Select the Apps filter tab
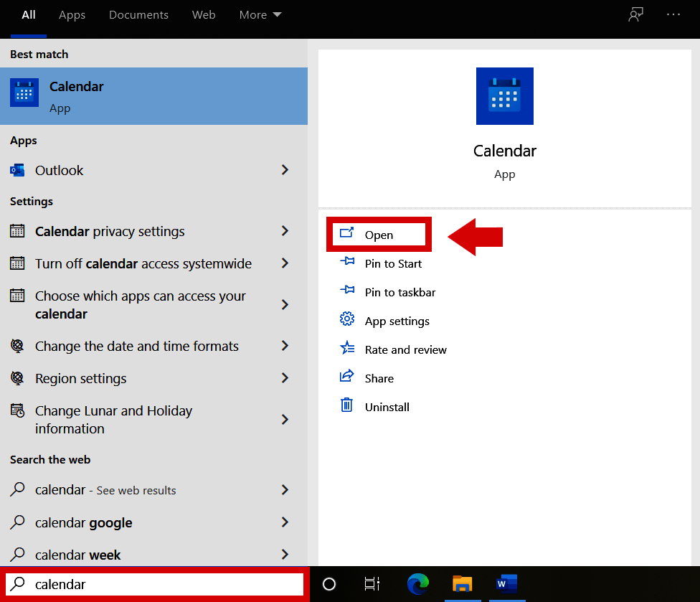 [x=72, y=14]
